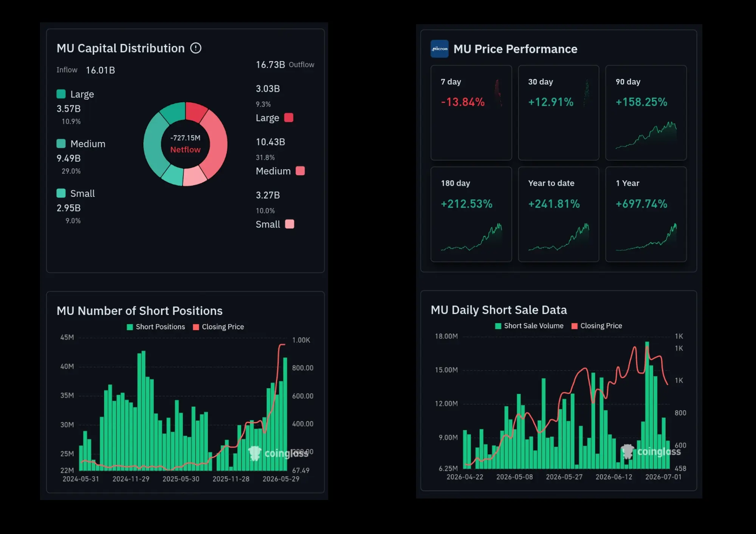Click the red Large outflow swatch
756x534 pixels.
[x=289, y=117]
